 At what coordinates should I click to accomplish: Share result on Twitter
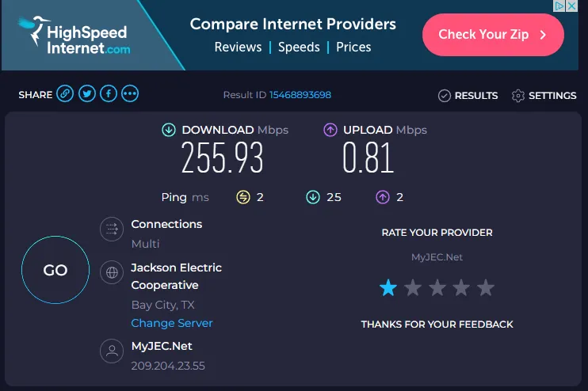coord(87,94)
